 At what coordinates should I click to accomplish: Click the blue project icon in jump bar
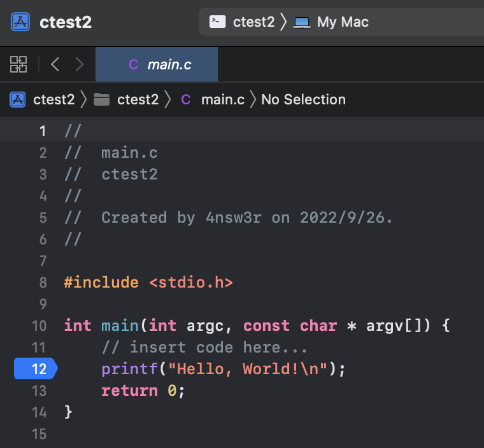(x=17, y=100)
